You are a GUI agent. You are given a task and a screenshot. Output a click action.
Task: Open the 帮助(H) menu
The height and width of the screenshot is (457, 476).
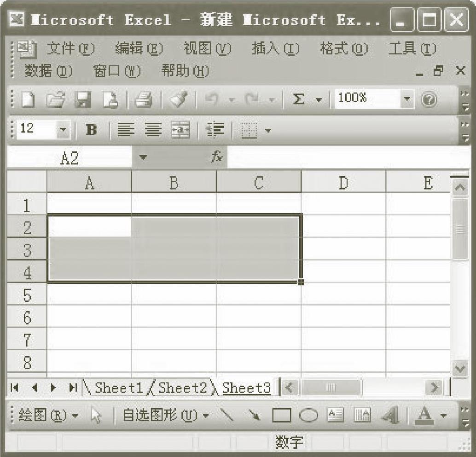185,71
